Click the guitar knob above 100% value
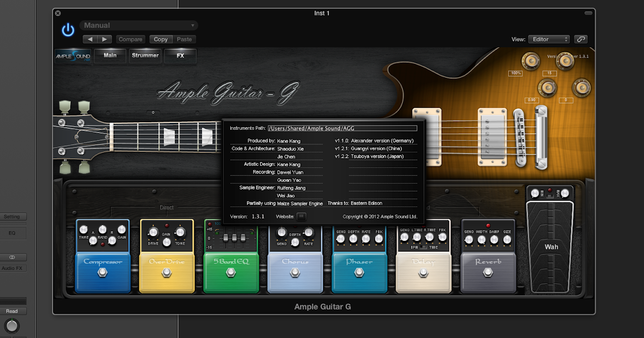644x338 pixels. [531, 61]
